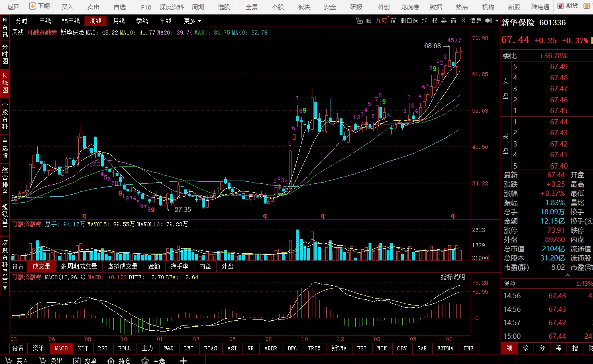This screenshot has width=593, height=364.
Task: Open the 超级盘口 left sidebar panel
Action: pos(5,218)
